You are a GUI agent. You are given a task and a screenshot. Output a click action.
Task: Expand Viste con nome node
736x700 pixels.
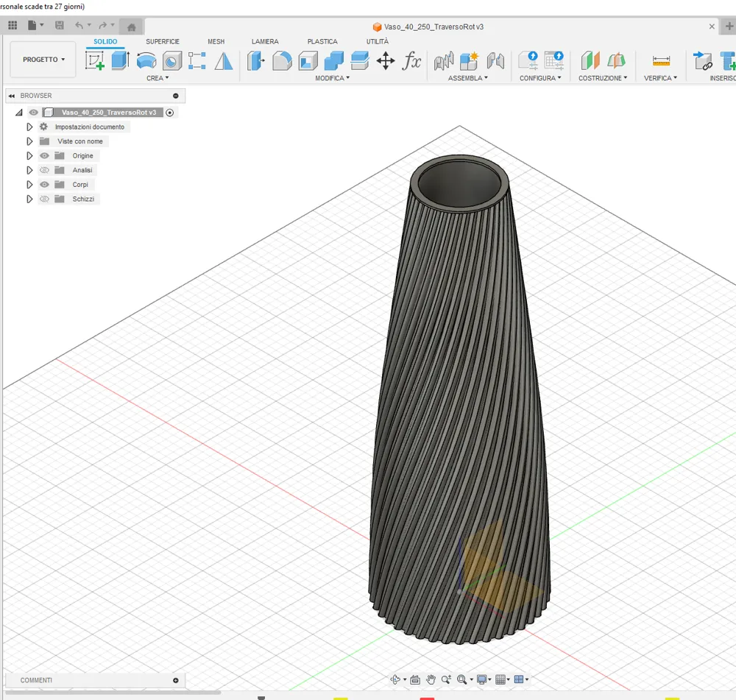pos(29,141)
